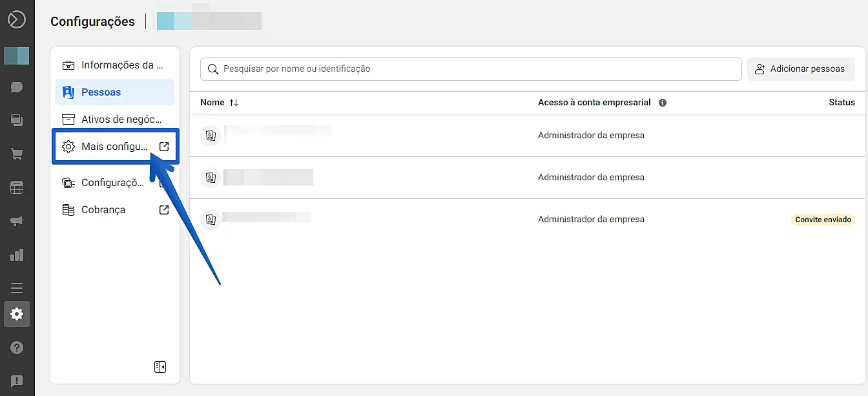Click the business account name next to the title
868x396 pixels.
(209, 21)
